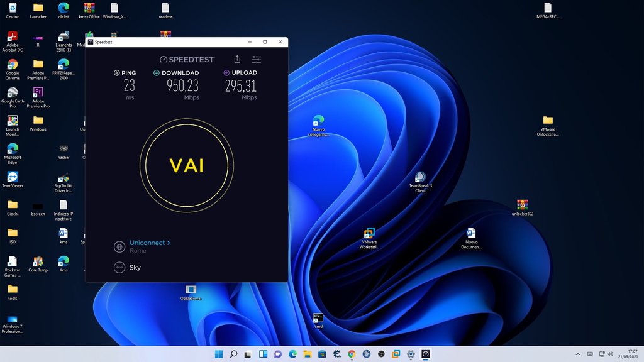Click the Download arrow icon in results
Screen dimensions: 644x362
[157, 73]
